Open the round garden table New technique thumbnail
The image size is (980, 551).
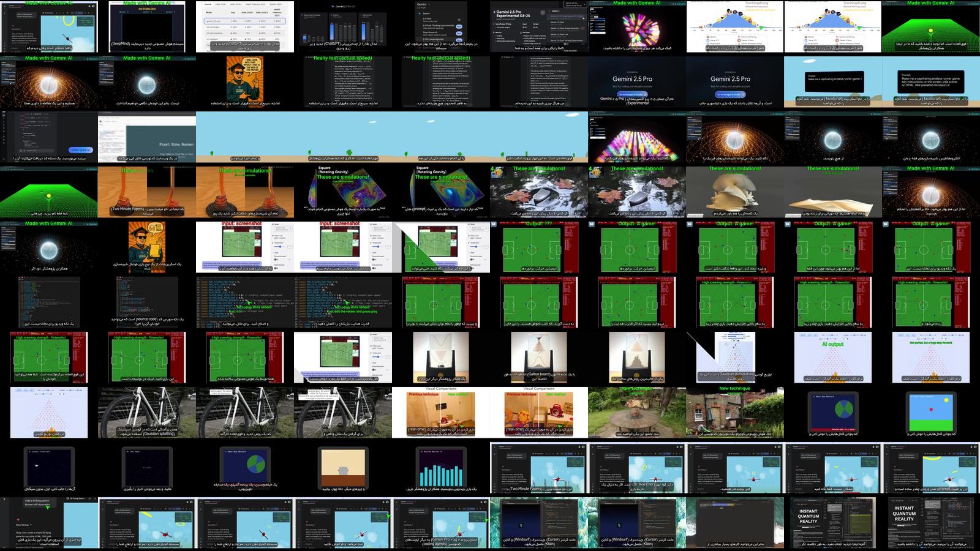click(636, 412)
